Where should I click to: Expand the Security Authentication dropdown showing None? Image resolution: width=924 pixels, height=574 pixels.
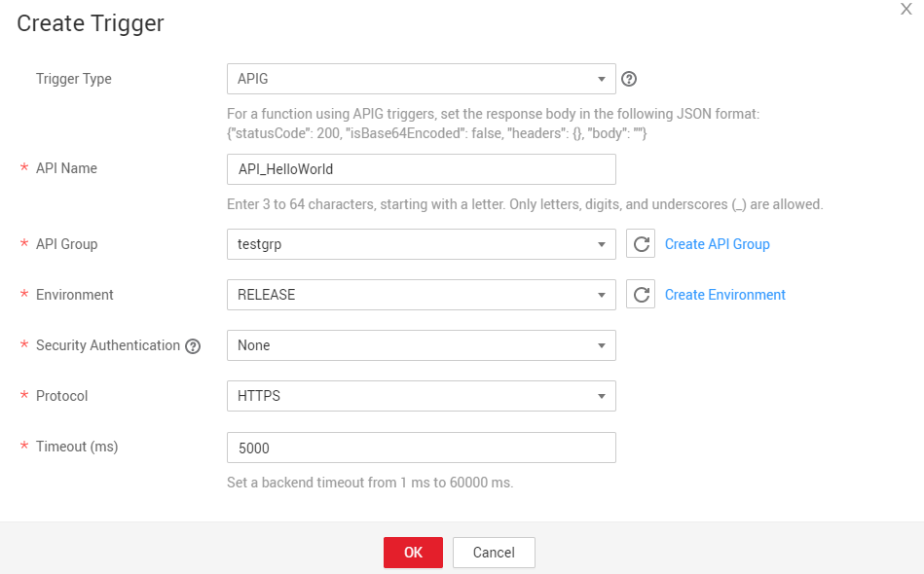[x=421, y=345]
